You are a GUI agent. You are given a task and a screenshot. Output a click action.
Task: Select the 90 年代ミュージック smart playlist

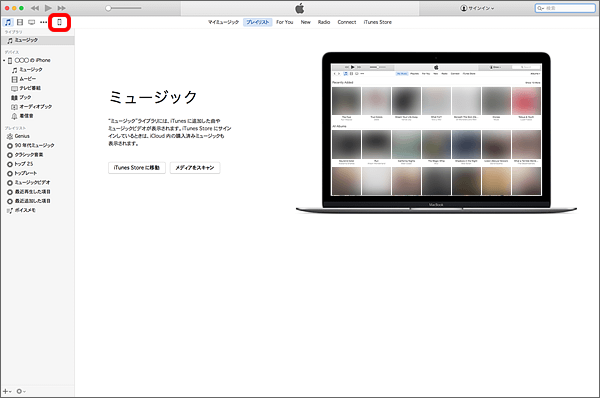(x=38, y=145)
